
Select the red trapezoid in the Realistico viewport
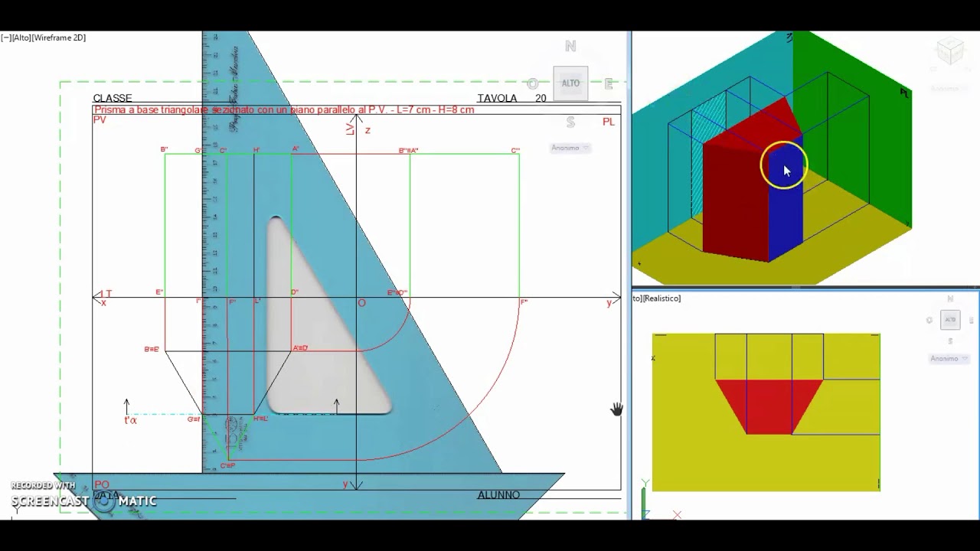pos(769,406)
